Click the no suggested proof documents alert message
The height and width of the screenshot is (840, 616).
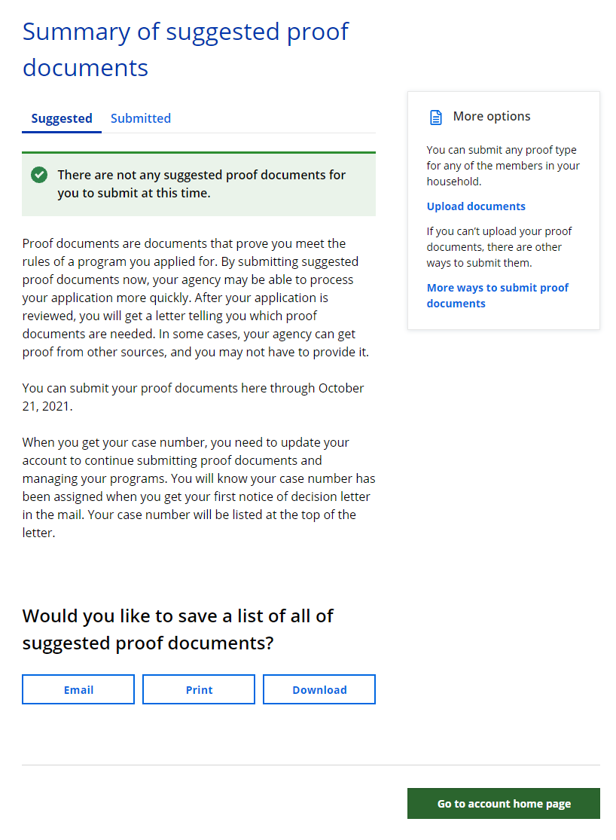(x=201, y=184)
